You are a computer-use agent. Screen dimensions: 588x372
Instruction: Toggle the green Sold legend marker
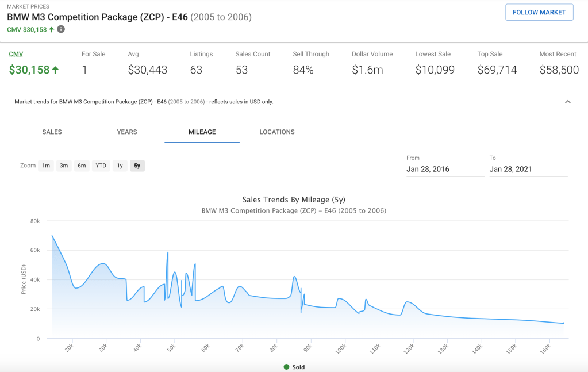coord(286,367)
